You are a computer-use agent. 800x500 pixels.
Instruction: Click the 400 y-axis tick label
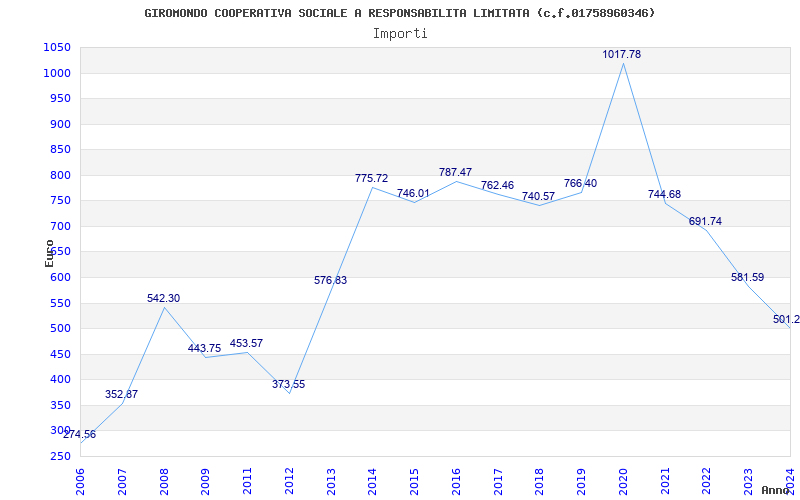(x=61, y=380)
